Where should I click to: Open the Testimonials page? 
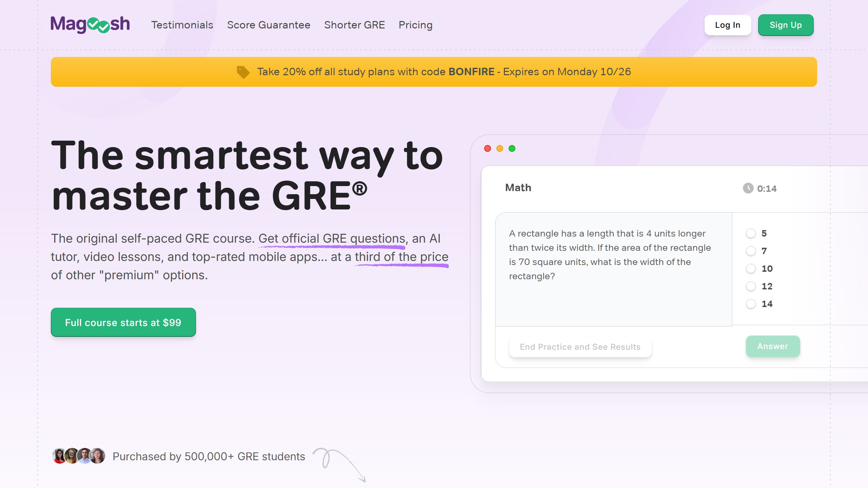pos(182,25)
